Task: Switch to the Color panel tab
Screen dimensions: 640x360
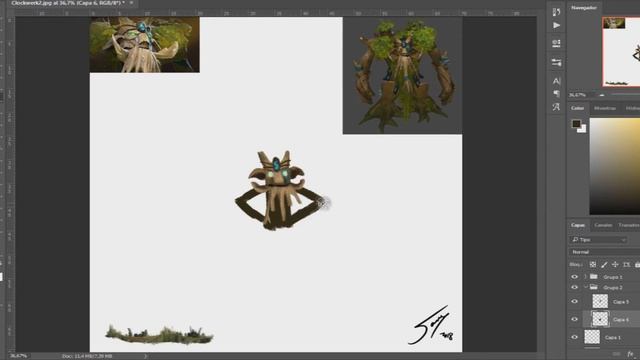Action: [577, 108]
